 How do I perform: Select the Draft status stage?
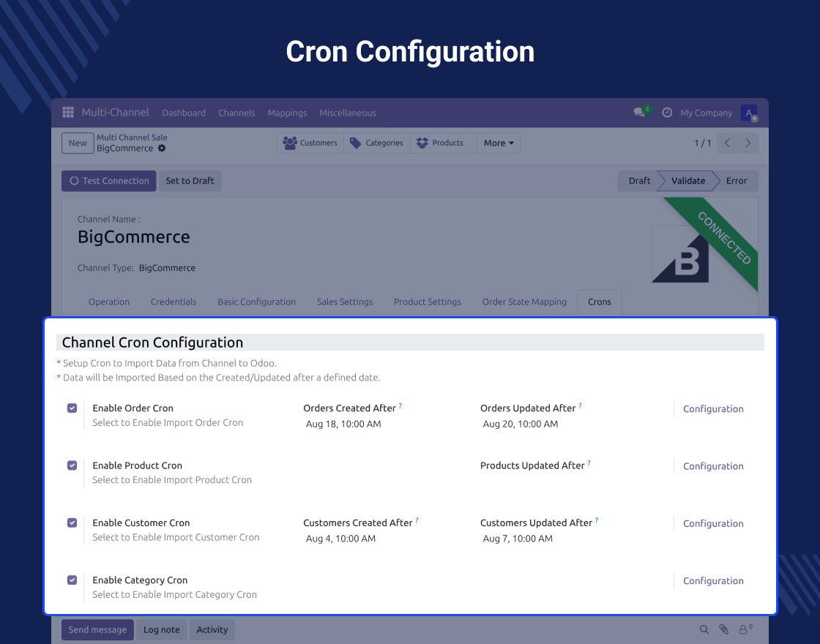tap(639, 181)
